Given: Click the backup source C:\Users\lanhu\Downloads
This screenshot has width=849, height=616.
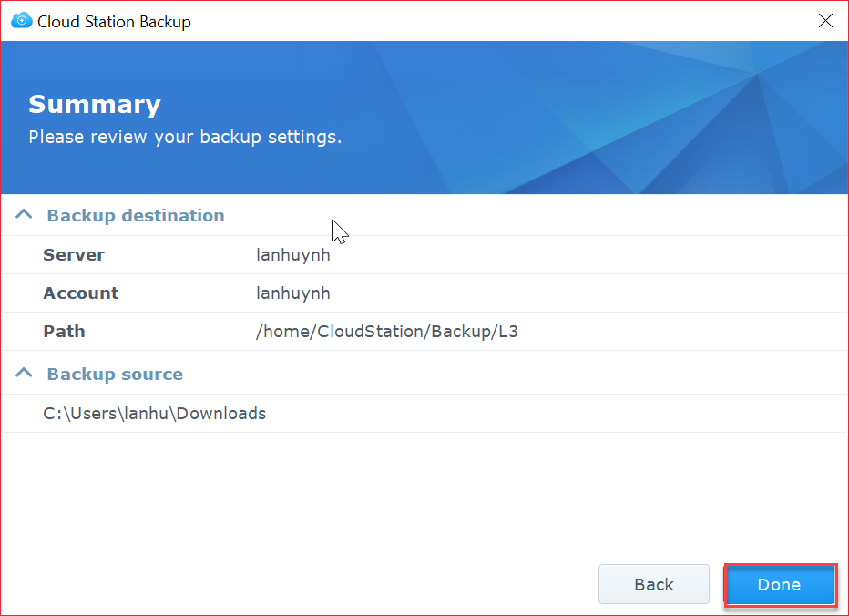Looking at the screenshot, I should tap(154, 413).
